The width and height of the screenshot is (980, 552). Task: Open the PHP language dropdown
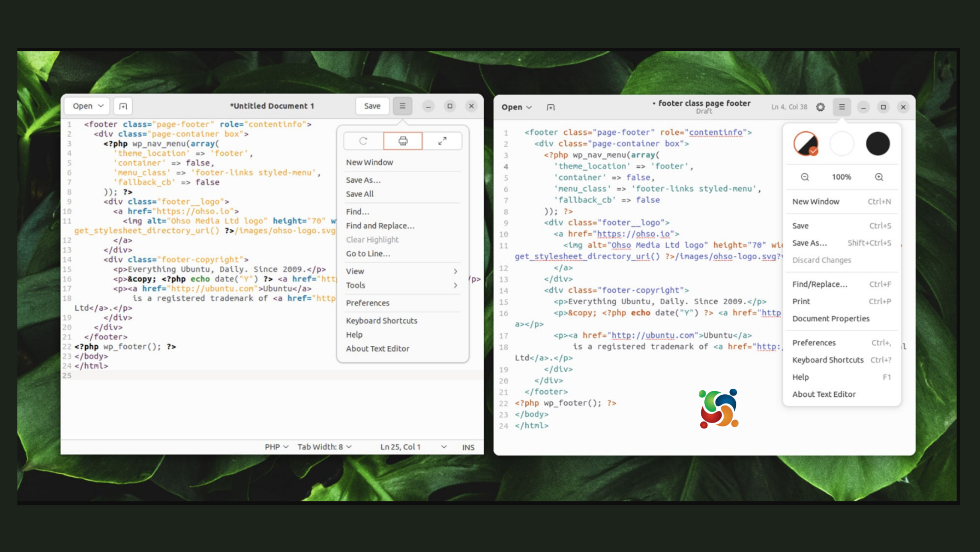point(276,447)
